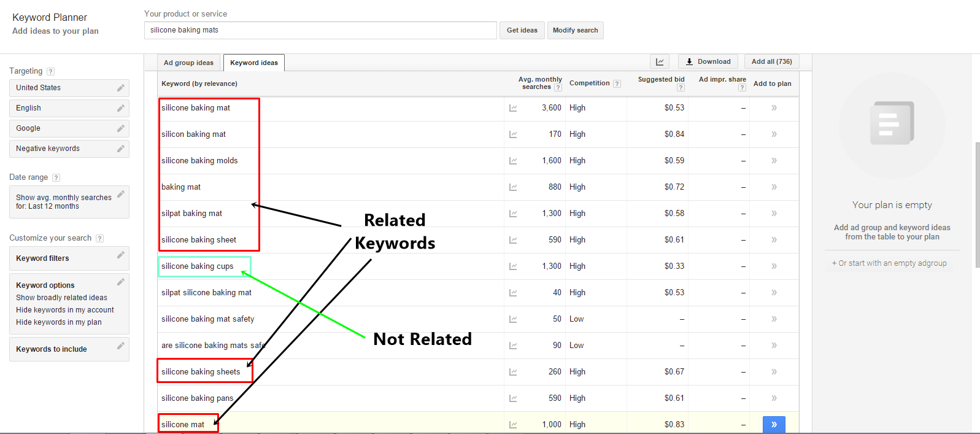Viewport: 980px width, 434px height.
Task: Add silicone baking molds to plan arrow
Action: [x=774, y=161]
